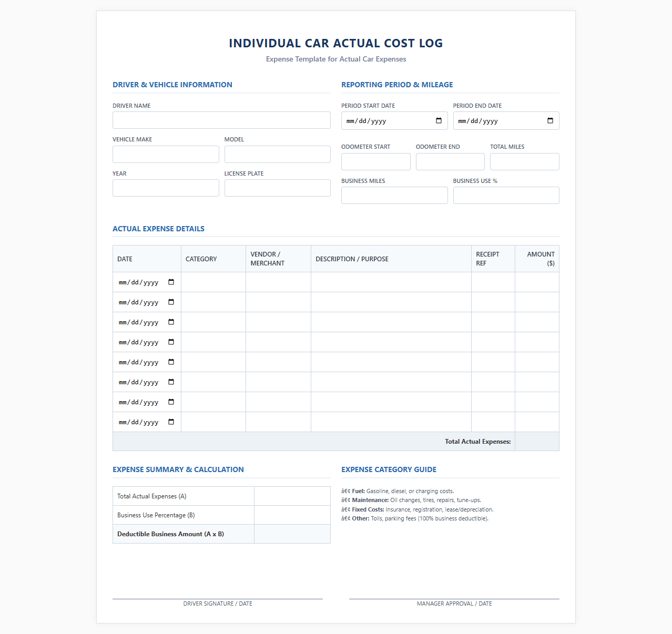
Task: Open calendar icon in fourth expense row
Action: tap(171, 342)
